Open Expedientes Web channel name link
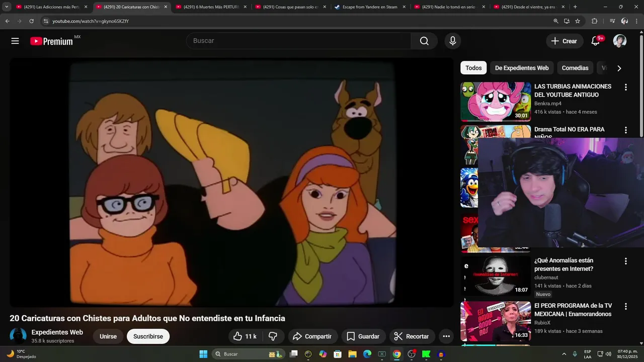This screenshot has width=644, height=362. coord(57,332)
